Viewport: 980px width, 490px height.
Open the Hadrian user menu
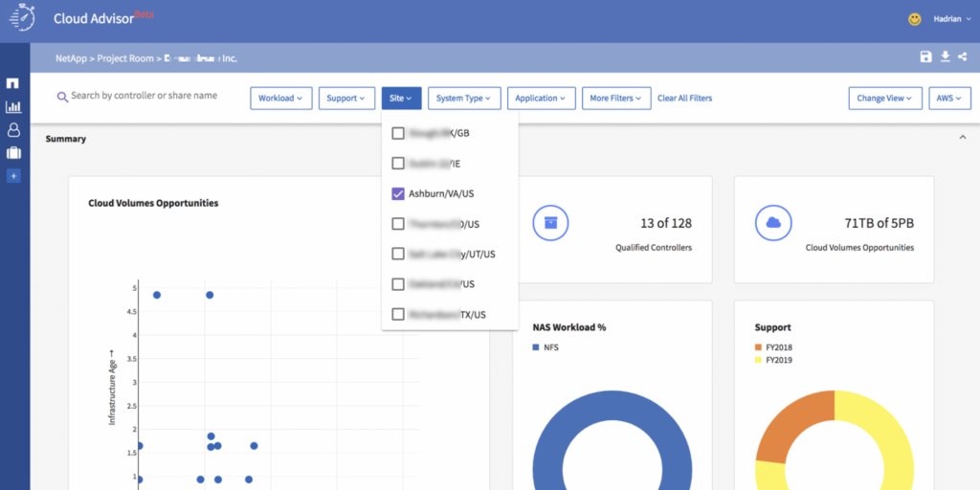952,19
